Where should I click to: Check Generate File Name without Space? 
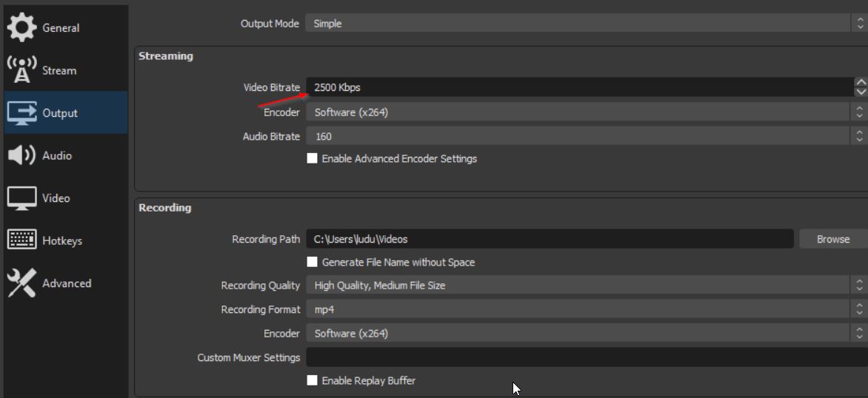coord(313,262)
